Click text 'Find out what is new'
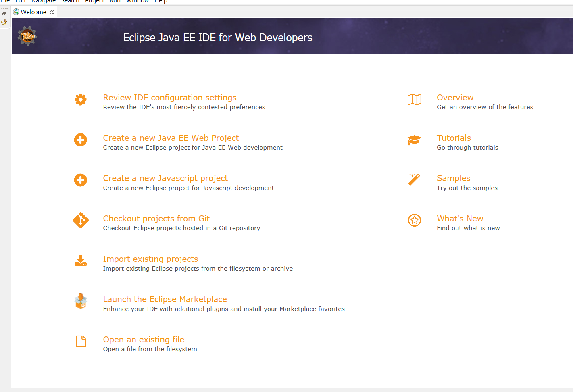 click(x=468, y=228)
